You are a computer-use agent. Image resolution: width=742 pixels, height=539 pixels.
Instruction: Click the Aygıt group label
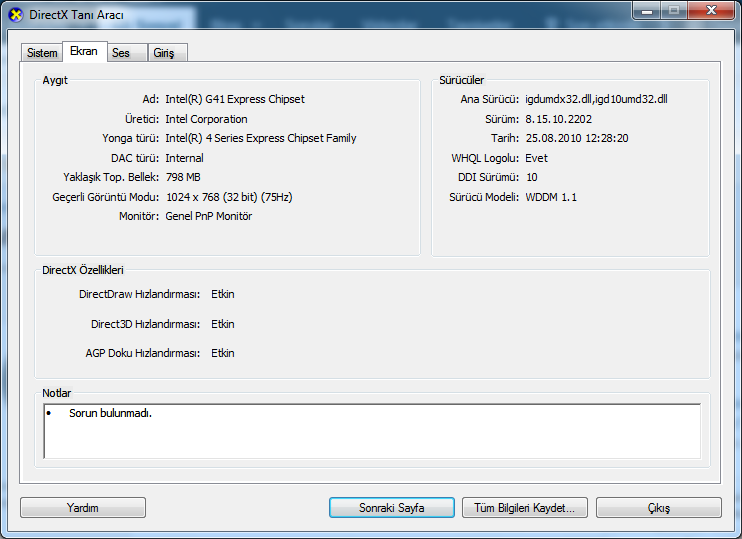[55, 80]
